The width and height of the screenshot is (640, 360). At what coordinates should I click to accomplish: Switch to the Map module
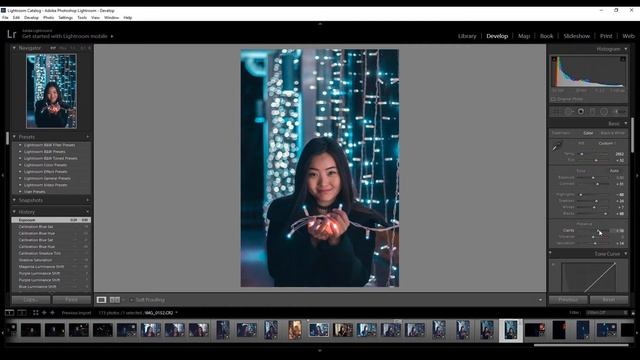pos(524,36)
